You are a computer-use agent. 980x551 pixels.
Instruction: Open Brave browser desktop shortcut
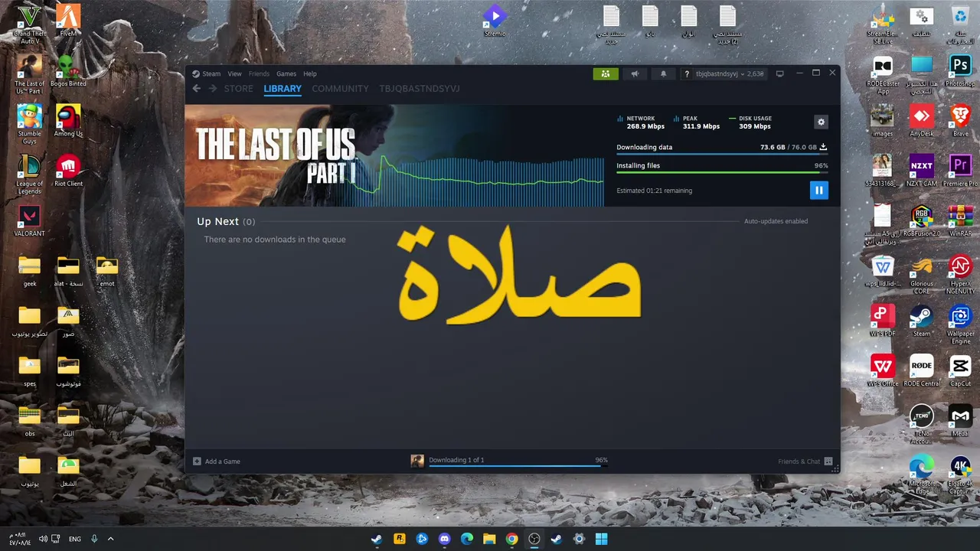[x=960, y=121]
